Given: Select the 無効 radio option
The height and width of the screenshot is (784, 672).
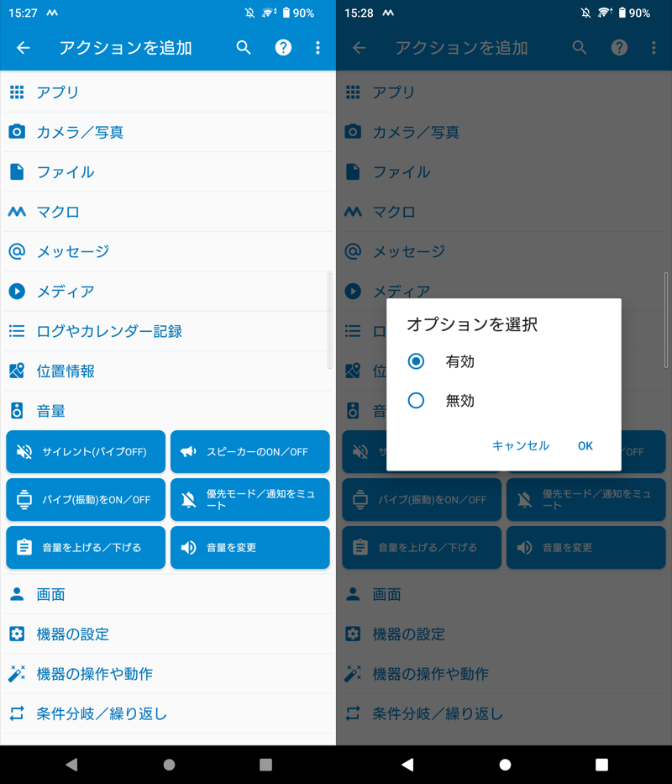Looking at the screenshot, I should coord(417,401).
